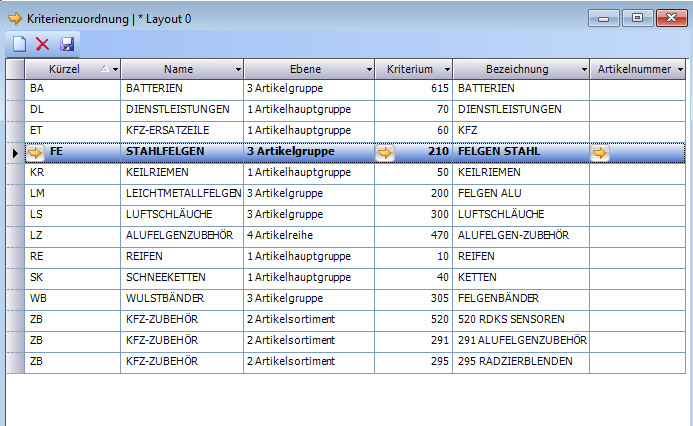The height and width of the screenshot is (426, 693).
Task: Sort by clicking the Bezeichnung column header
Action: 517,69
